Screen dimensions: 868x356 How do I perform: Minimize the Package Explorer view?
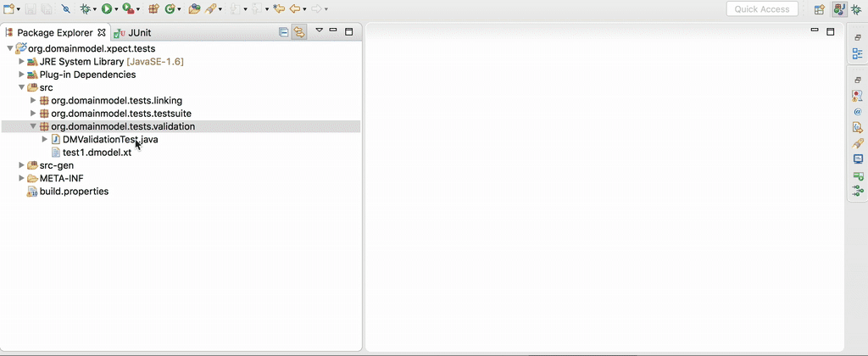tap(333, 30)
